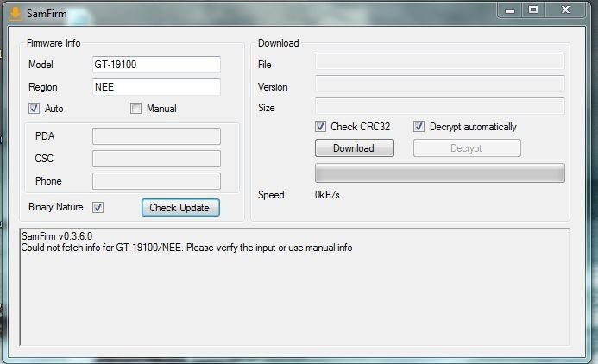This screenshot has height=364, width=598.
Task: Uncheck the Auto checkbox
Action: [x=34, y=108]
